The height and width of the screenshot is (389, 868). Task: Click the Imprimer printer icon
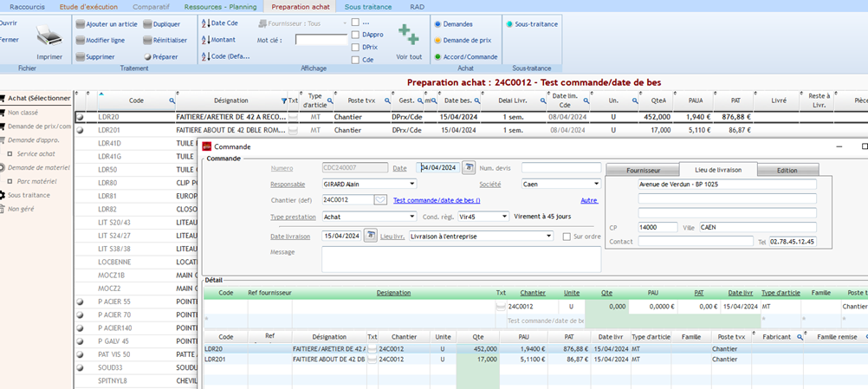[49, 36]
